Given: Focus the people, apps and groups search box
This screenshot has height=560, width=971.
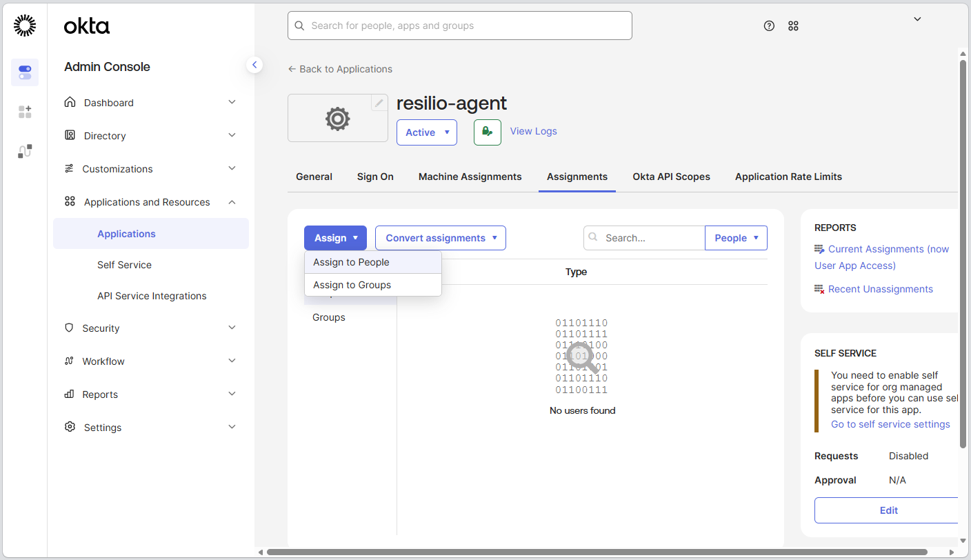Looking at the screenshot, I should click(460, 26).
